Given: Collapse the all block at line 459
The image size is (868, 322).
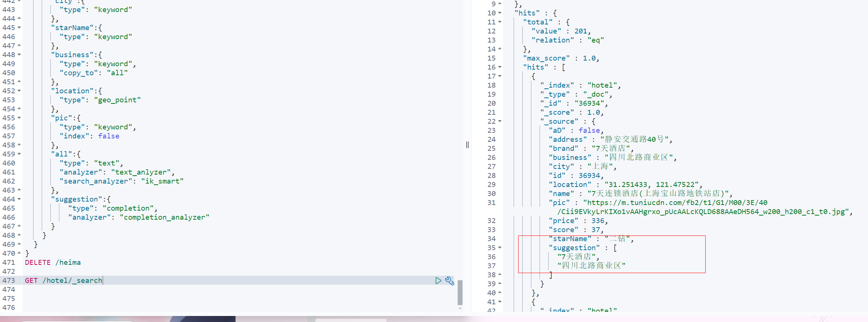Looking at the screenshot, I should [x=19, y=154].
